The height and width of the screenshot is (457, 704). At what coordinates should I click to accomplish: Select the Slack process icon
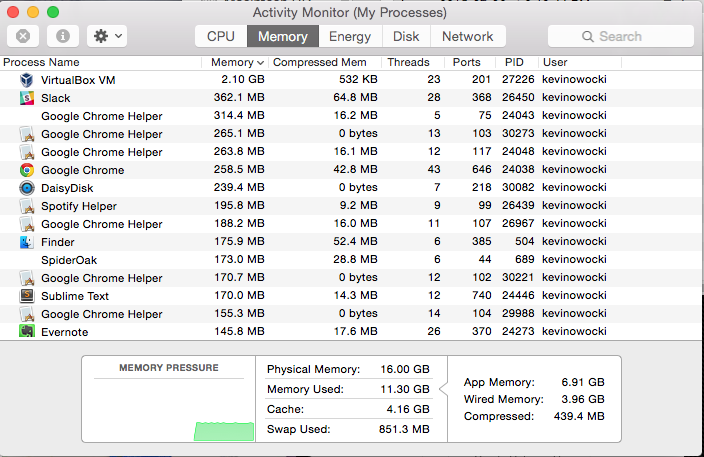[27, 98]
